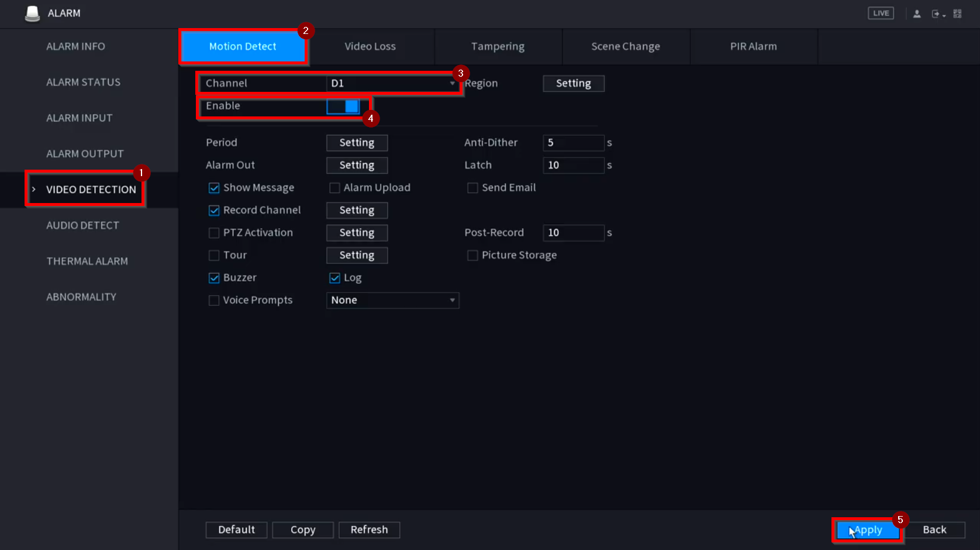Toggle the Buzzer checkbox
Viewport: 980px width, 550px height.
coord(214,278)
